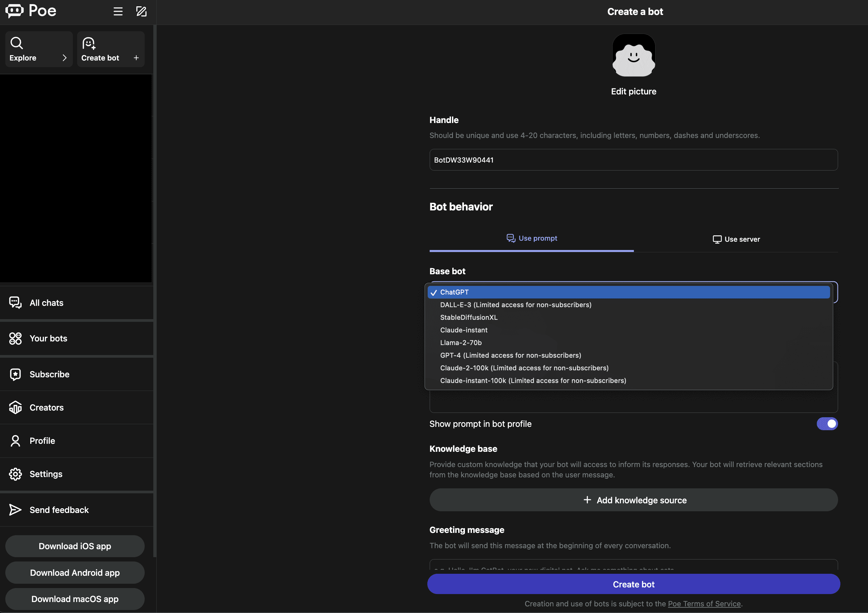Click the Create bot smiley icon
The width and height of the screenshot is (868, 613).
pyautogui.click(x=89, y=44)
